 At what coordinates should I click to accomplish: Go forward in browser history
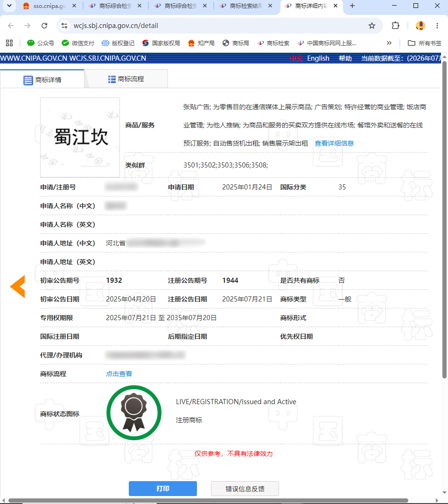[28, 26]
